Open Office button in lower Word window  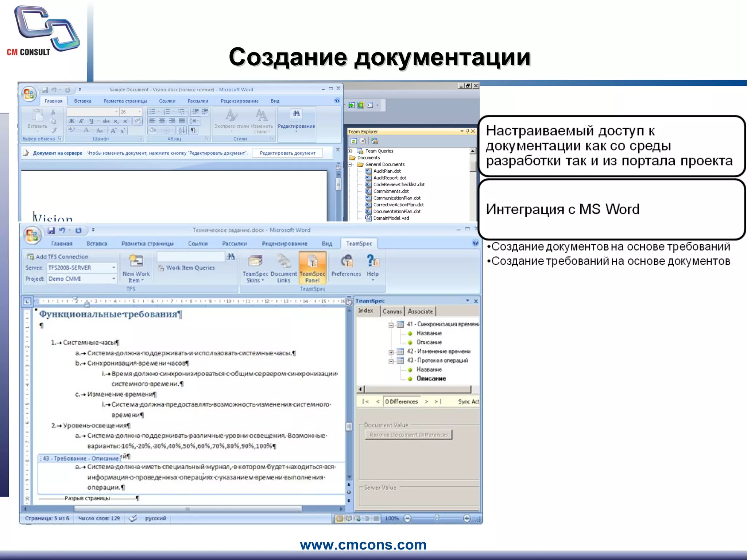(x=32, y=234)
